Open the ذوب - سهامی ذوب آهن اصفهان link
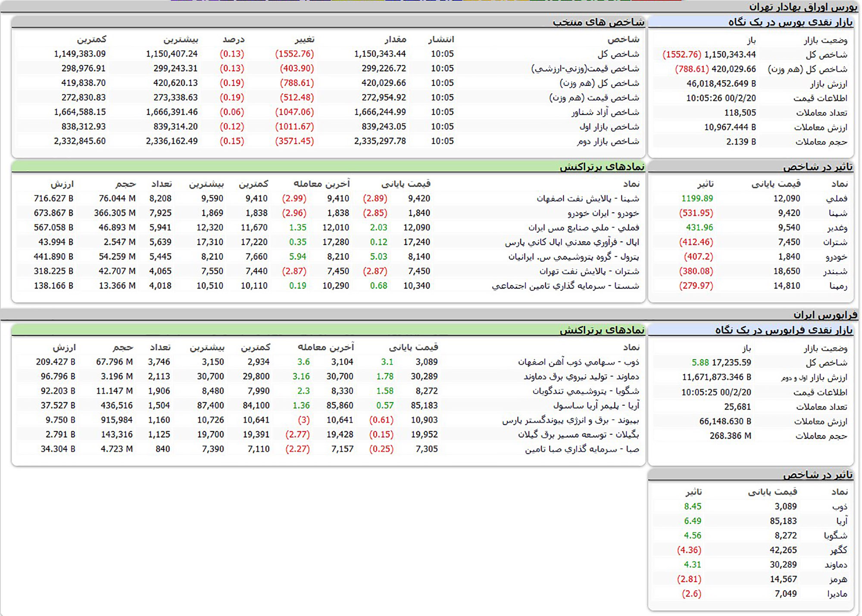 click(x=578, y=362)
